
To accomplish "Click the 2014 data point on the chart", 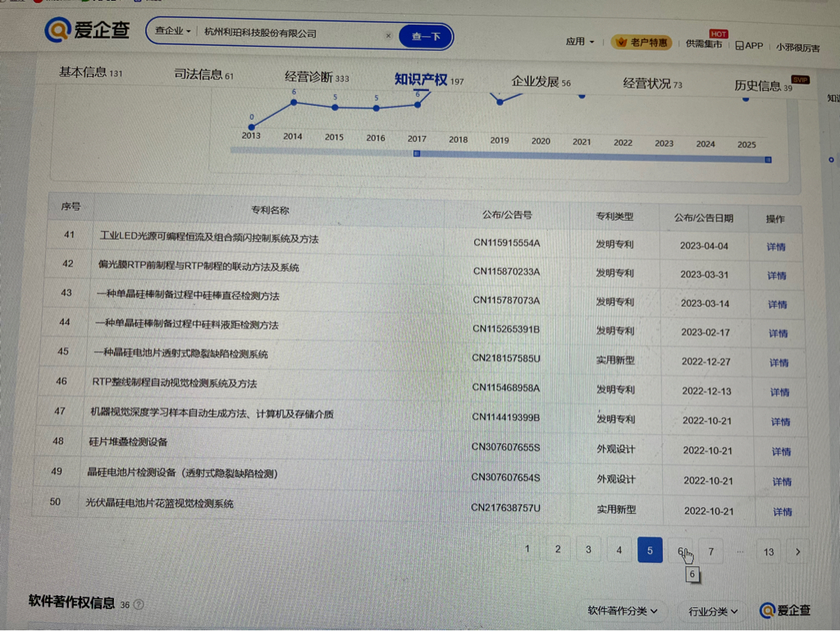I will coord(294,103).
